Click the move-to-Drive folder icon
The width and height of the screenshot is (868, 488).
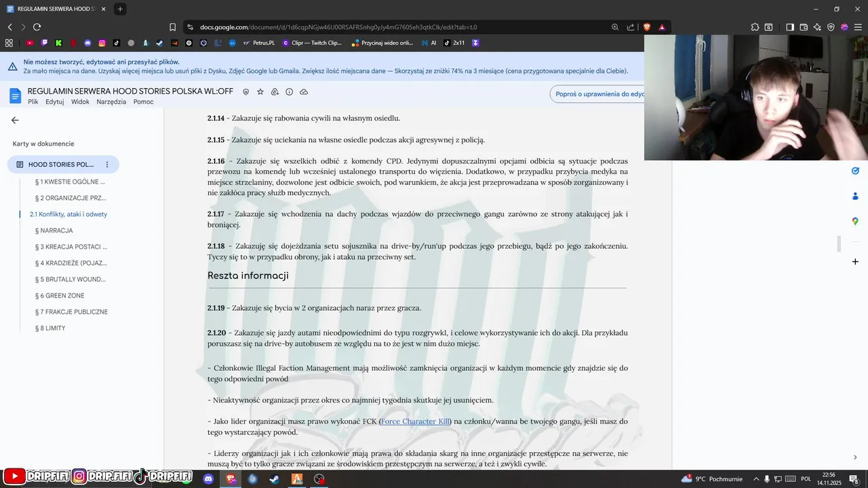tap(275, 91)
